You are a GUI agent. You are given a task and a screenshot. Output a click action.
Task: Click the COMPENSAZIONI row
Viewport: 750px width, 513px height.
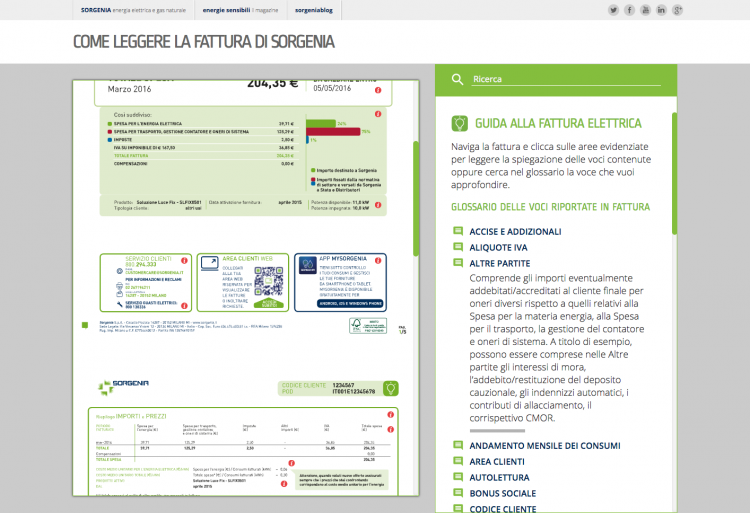click(x=204, y=164)
